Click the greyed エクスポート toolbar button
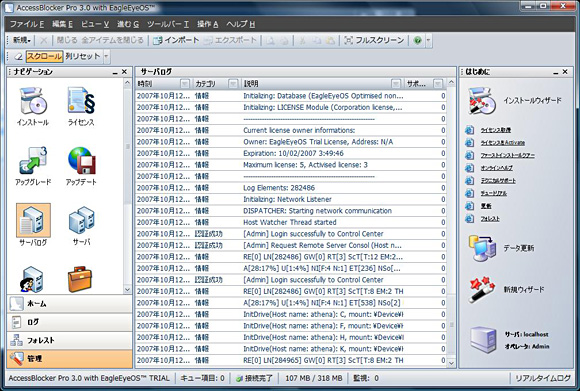Image resolution: width=580 pixels, height=391 pixels. click(230, 40)
